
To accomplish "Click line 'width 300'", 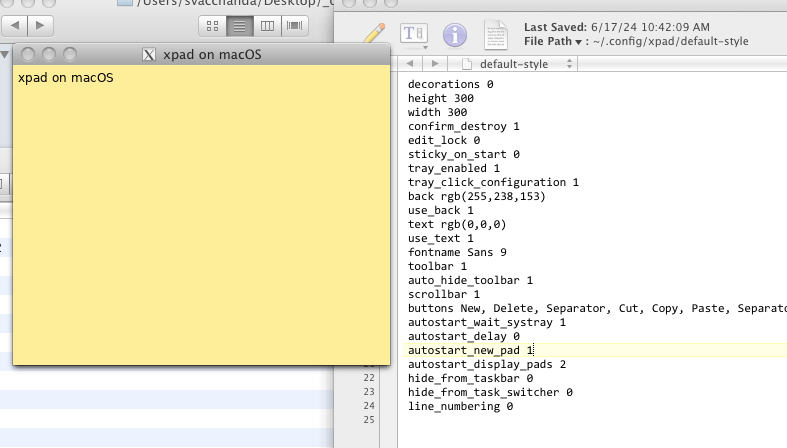I will pyautogui.click(x=437, y=112).
